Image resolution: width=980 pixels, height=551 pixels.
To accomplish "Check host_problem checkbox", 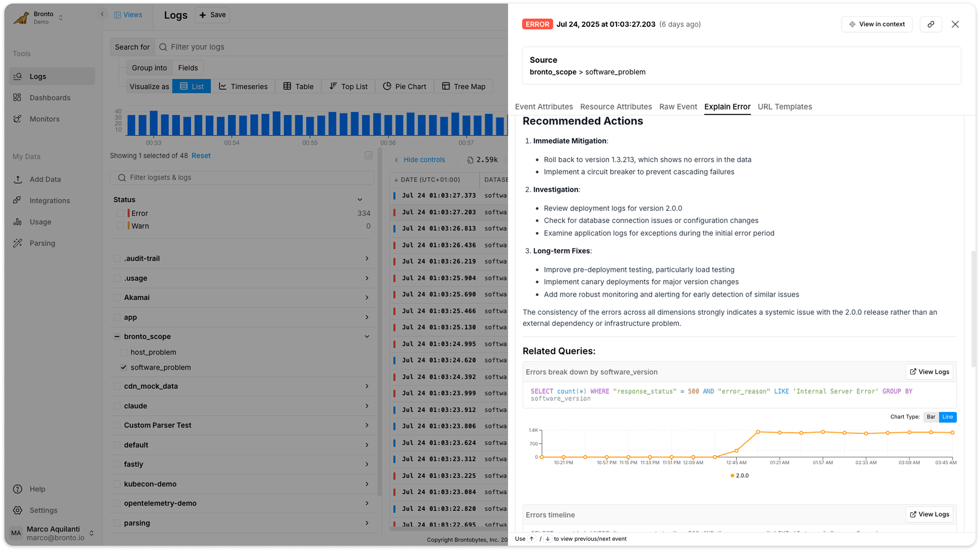I will pyautogui.click(x=124, y=352).
